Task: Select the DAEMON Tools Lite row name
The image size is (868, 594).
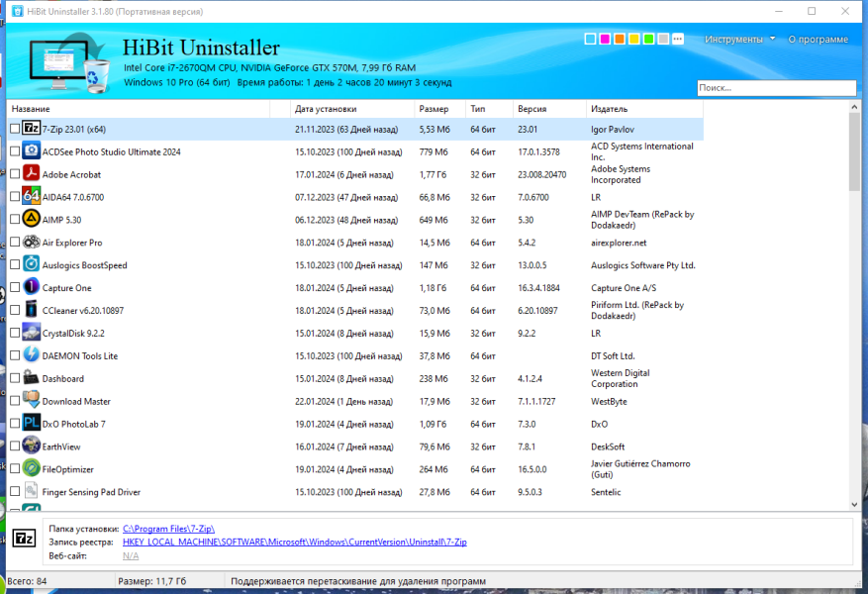Action: (x=80, y=356)
